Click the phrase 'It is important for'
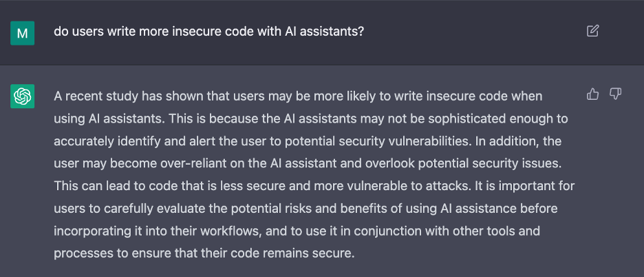644x277 pixels. point(524,187)
